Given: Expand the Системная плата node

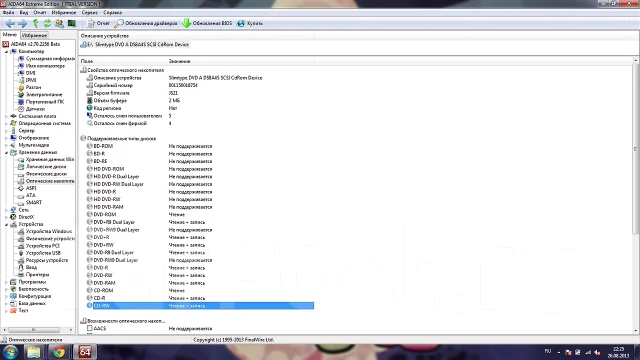Looking at the screenshot, I should point(6,116).
